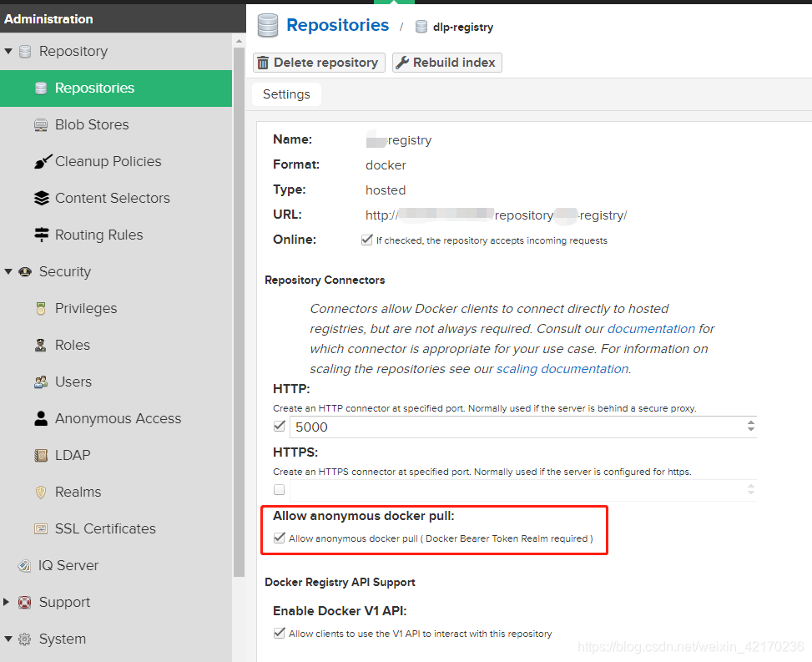Viewport: 812px width, 662px height.
Task: Click the Type value hosted
Action: [x=386, y=190]
